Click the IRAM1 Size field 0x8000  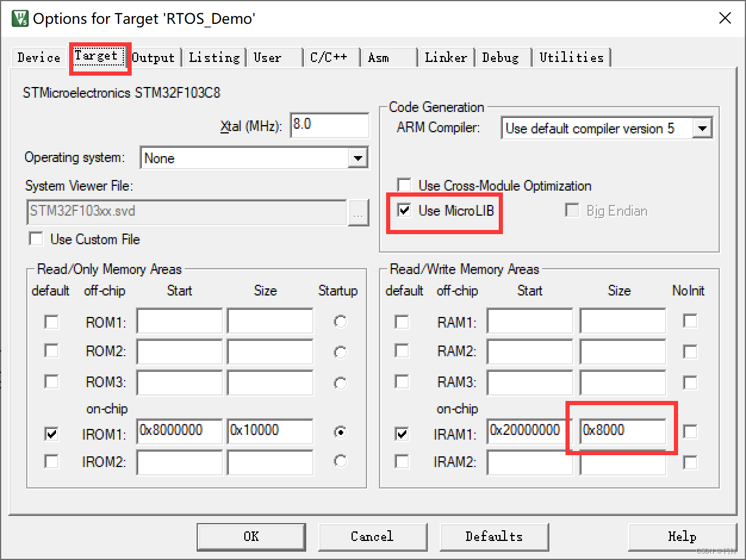[x=623, y=431]
